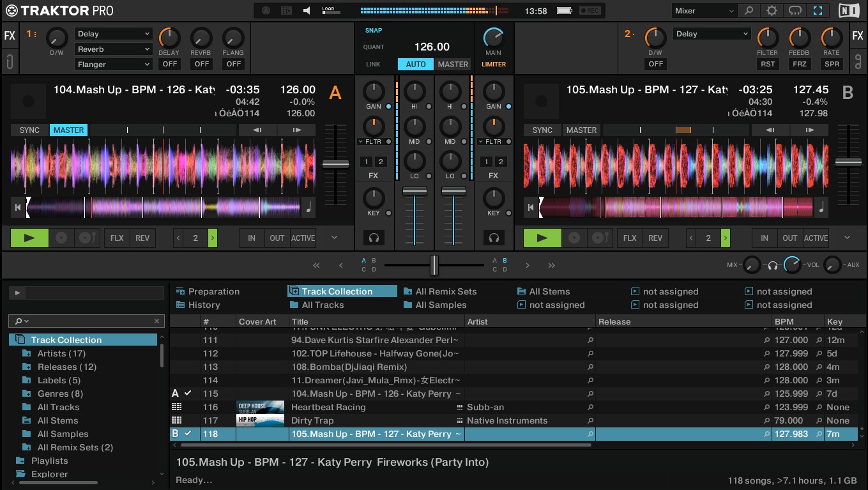This screenshot has height=490, width=868.
Task: Click FX 2 RST button
Action: pos(768,64)
